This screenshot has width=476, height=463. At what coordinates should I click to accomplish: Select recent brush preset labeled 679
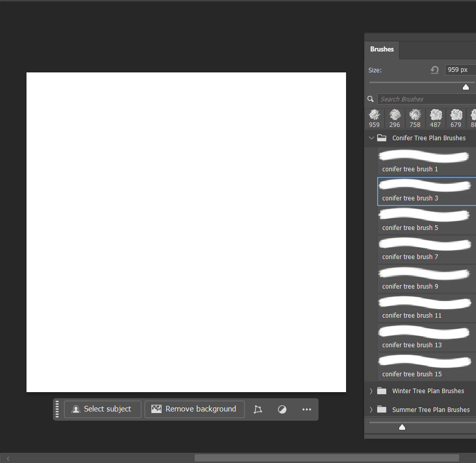[456, 118]
